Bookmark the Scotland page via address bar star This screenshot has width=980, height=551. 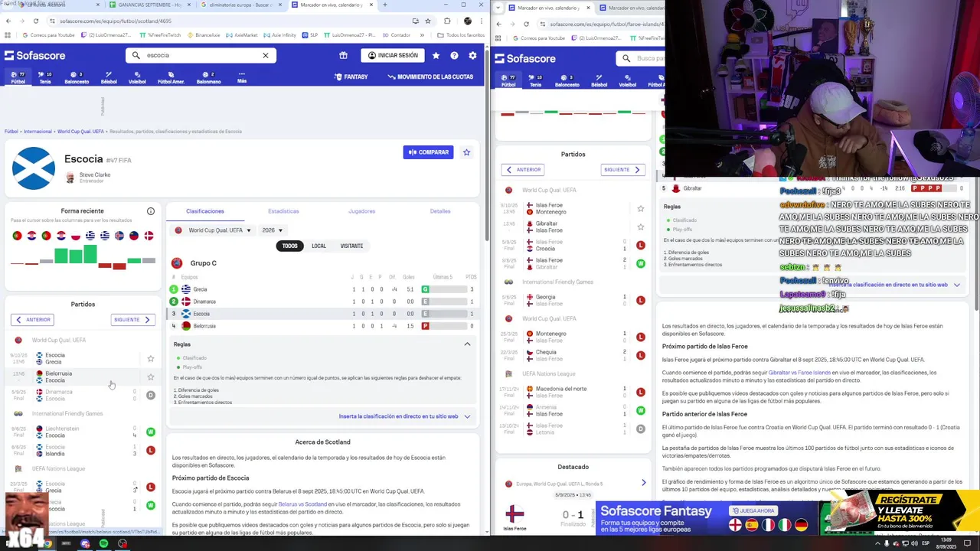(x=428, y=21)
